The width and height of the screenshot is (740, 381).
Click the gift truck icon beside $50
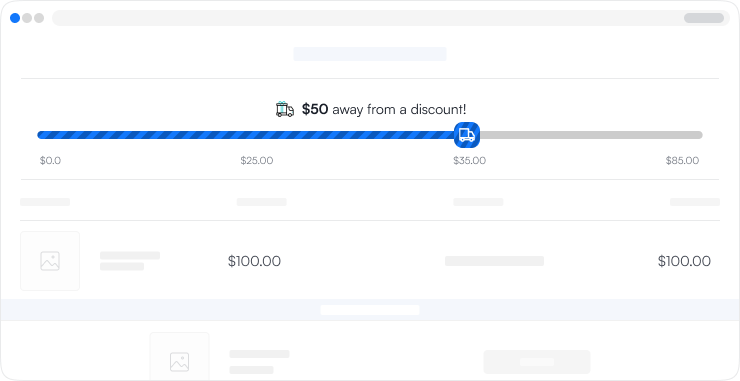coord(285,109)
